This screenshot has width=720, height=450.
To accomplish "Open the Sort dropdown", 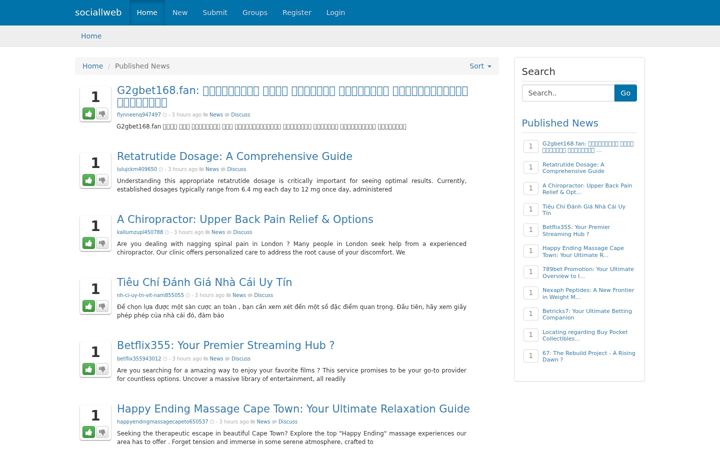I will 480,66.
